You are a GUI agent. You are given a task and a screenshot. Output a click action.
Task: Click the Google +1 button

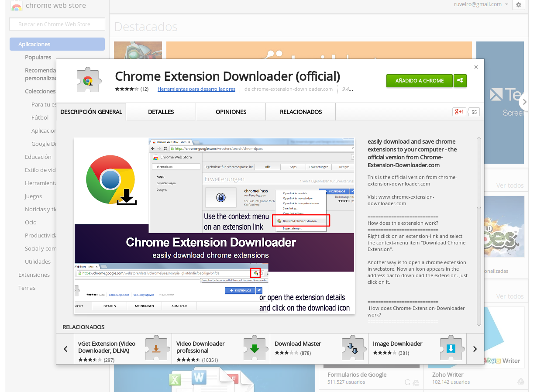coord(459,112)
